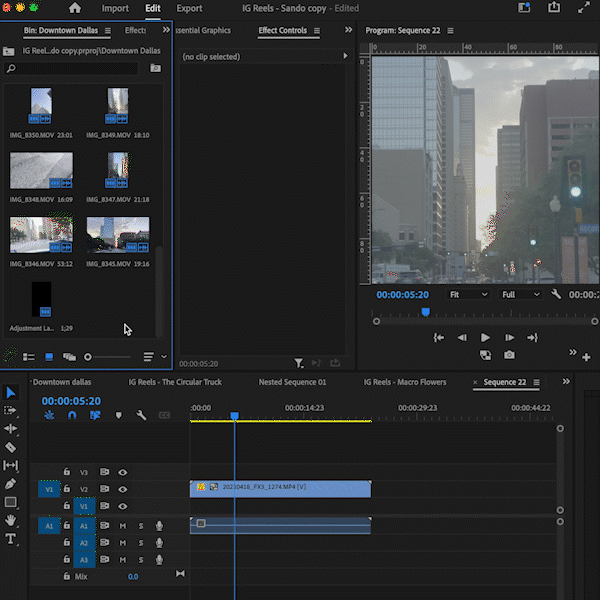Open timeline display settings wrench

(x=141, y=415)
